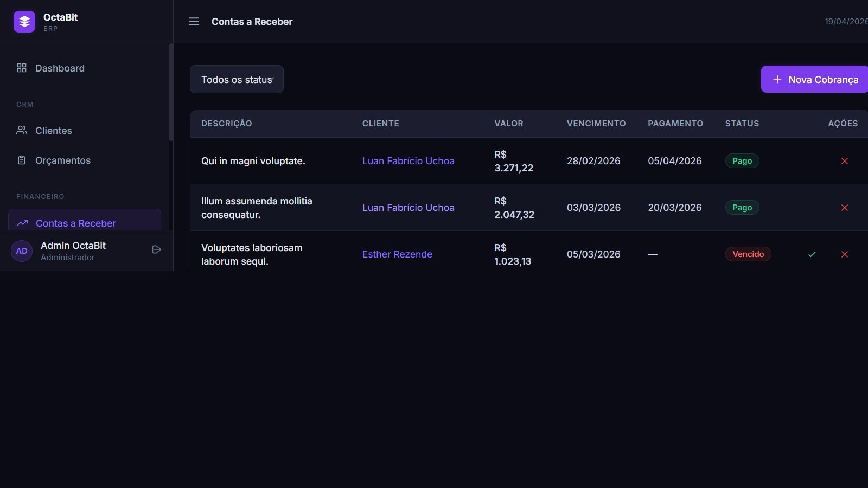Toggle the sidebar hamburger menu
This screenshot has height=488, width=868.
[194, 22]
